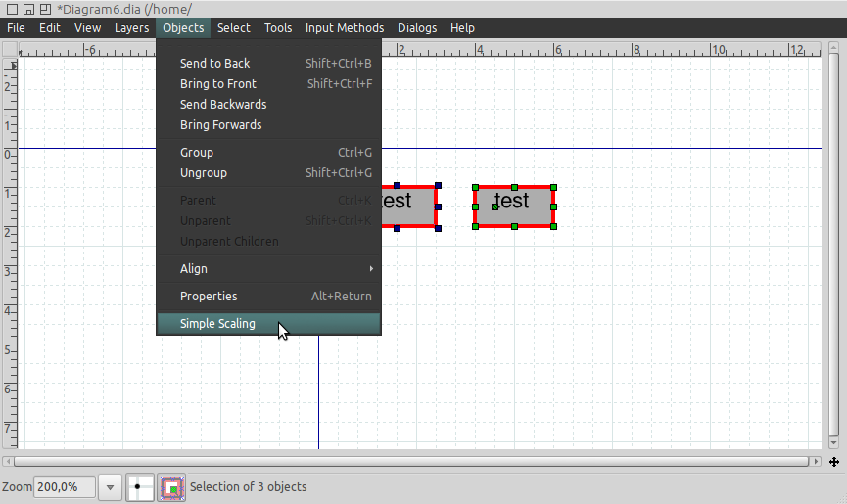Image resolution: width=847 pixels, height=504 pixels.
Task: Click 'Selection of 3 objects' status text
Action: 248,487
